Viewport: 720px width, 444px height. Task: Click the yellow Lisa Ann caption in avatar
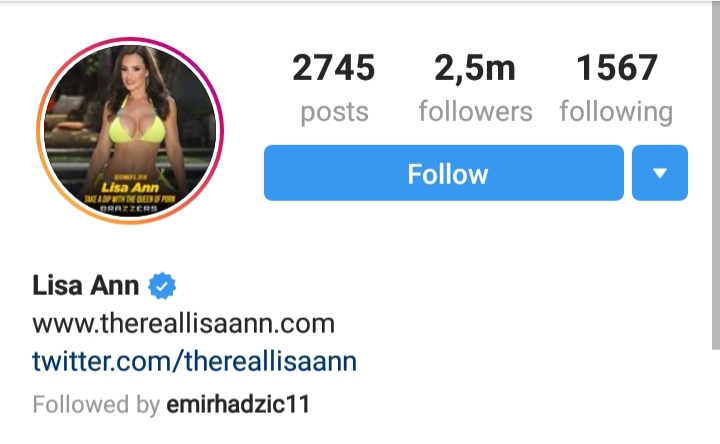(130, 187)
